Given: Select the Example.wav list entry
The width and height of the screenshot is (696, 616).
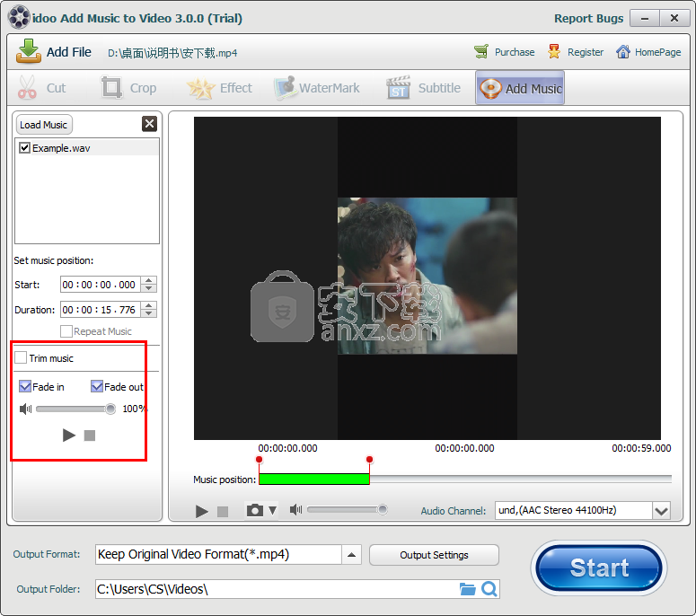Looking at the screenshot, I should coord(87,148).
